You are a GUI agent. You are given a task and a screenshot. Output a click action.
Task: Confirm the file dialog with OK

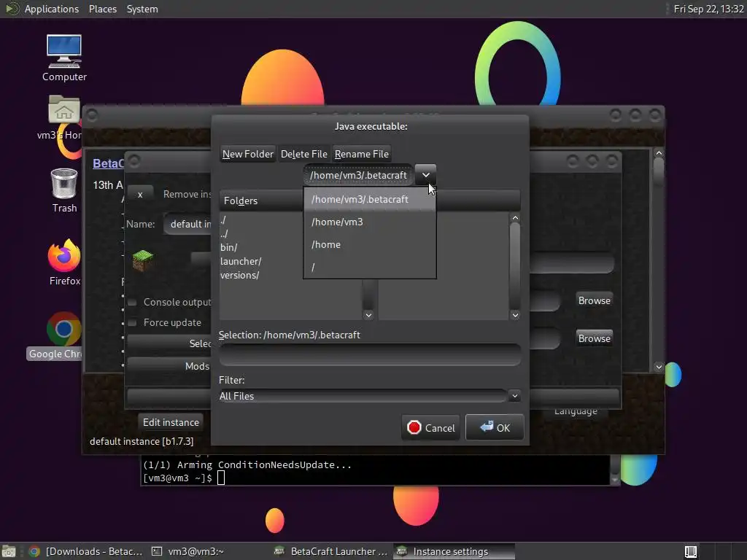(x=495, y=427)
